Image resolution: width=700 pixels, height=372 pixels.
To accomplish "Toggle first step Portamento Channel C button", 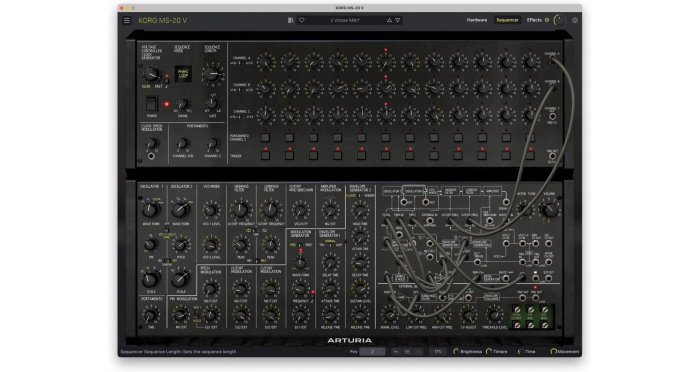I will coord(266,137).
